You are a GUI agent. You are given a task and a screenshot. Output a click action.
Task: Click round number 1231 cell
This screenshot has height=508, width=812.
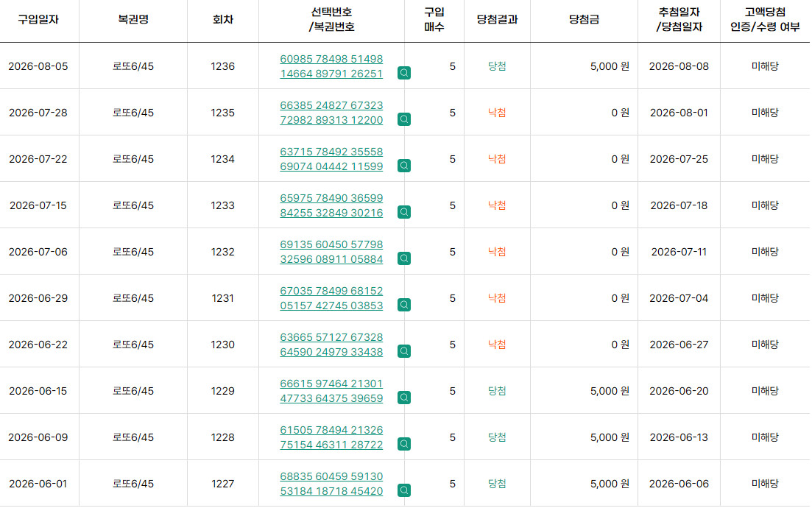222,298
